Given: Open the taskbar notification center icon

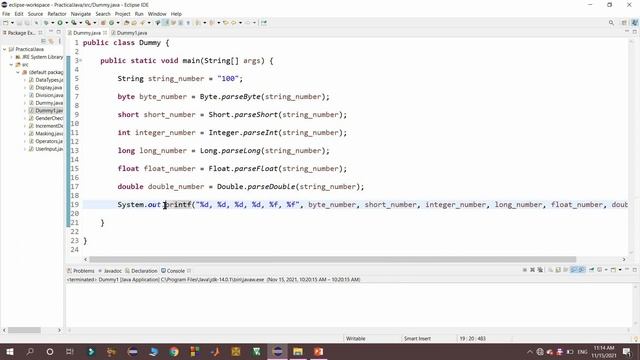Looking at the screenshot, I should (627, 351).
